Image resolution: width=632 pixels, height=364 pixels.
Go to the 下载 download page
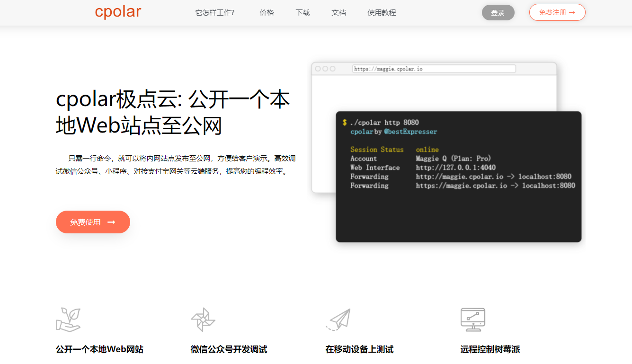point(303,13)
